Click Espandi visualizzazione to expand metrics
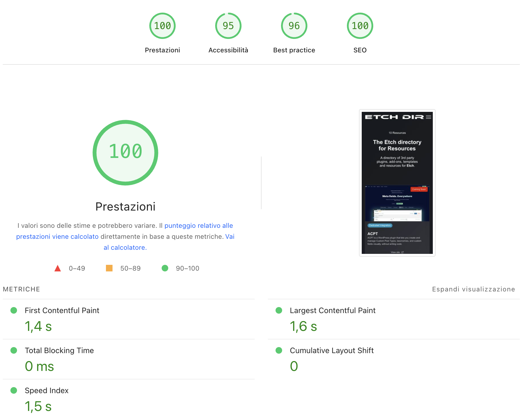522x420 pixels. pos(474,289)
